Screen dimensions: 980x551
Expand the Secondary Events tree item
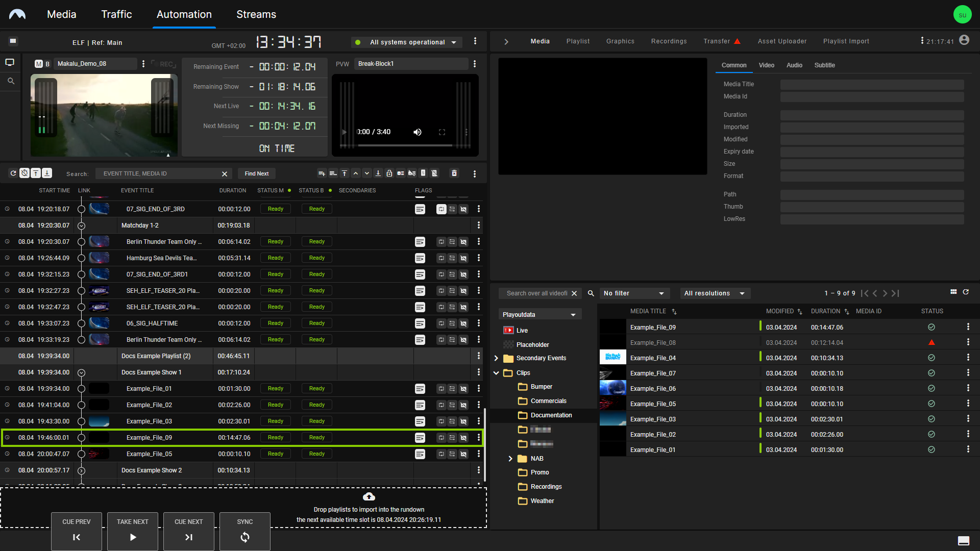click(496, 358)
